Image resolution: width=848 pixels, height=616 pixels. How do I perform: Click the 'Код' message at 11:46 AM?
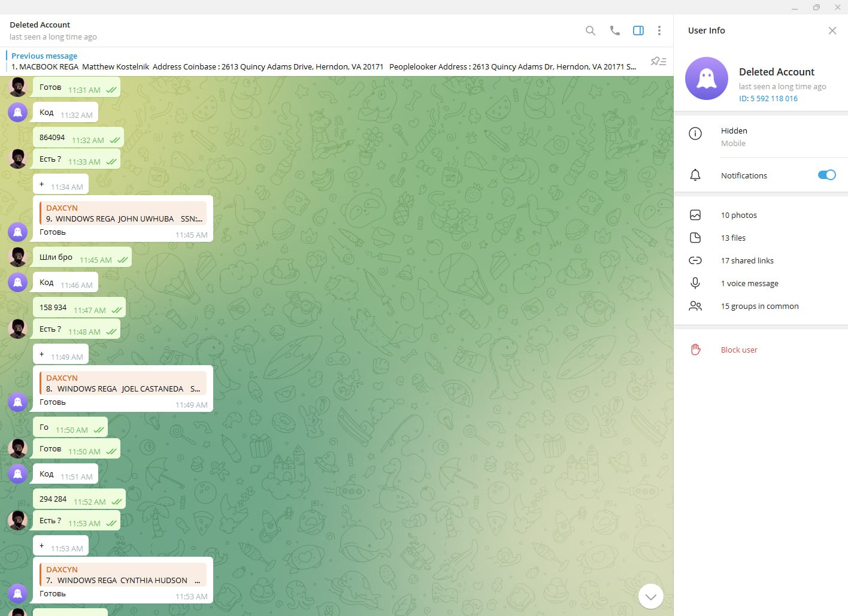[x=66, y=283]
